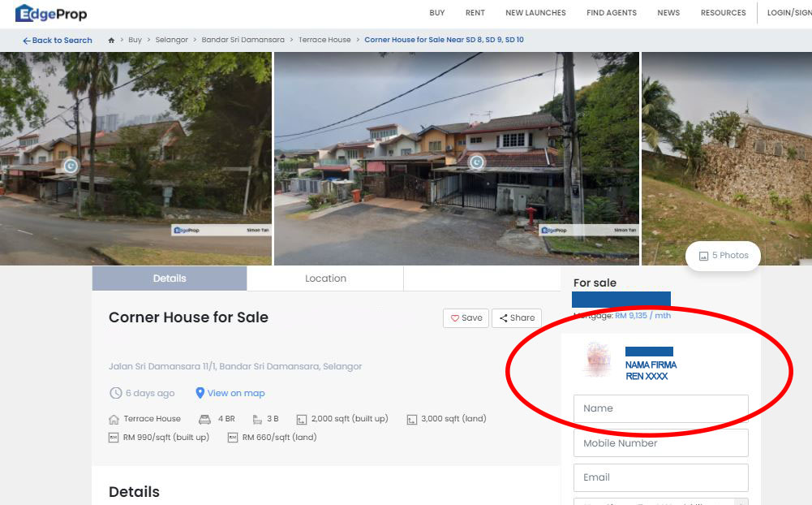
Task: Click the NAMA FIRMA agent name
Action: (x=651, y=365)
